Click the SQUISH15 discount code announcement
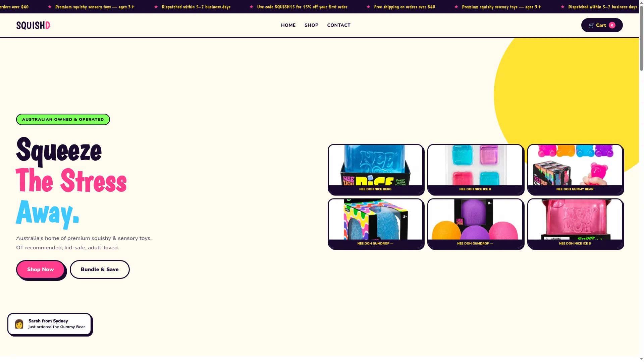The width and height of the screenshot is (644, 362). (302, 7)
